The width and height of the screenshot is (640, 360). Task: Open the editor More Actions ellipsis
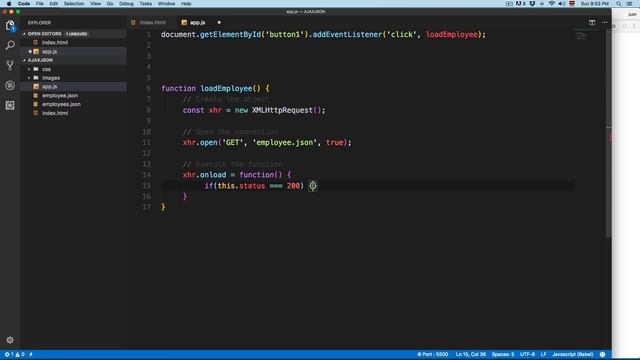tap(604, 22)
